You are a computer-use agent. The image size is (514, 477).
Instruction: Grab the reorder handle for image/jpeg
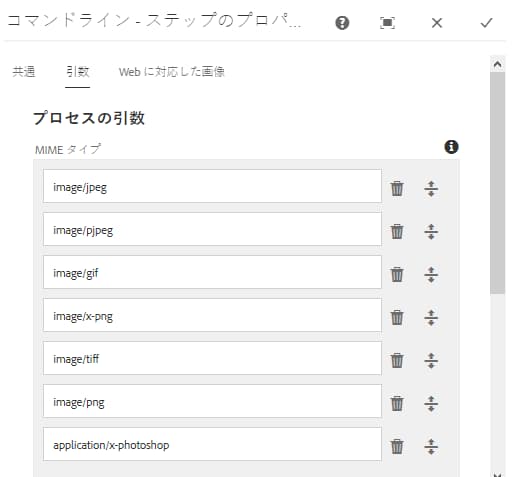coord(431,189)
